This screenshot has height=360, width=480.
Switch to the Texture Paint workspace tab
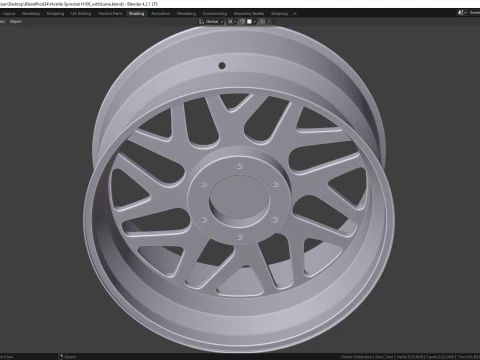110,14
